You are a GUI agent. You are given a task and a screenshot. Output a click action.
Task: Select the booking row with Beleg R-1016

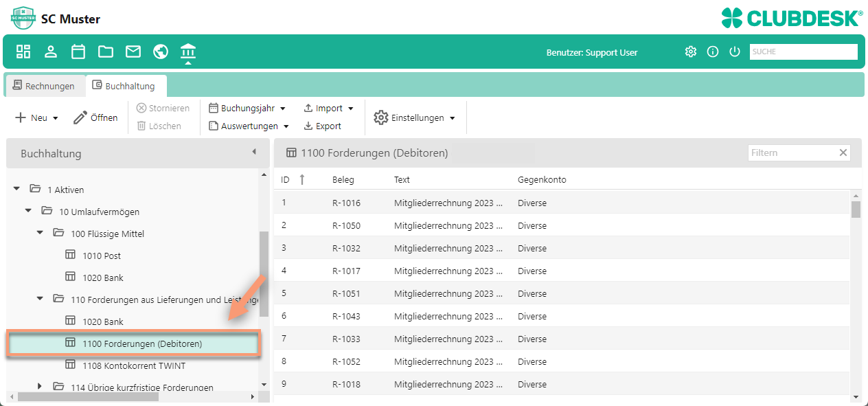tap(562, 203)
